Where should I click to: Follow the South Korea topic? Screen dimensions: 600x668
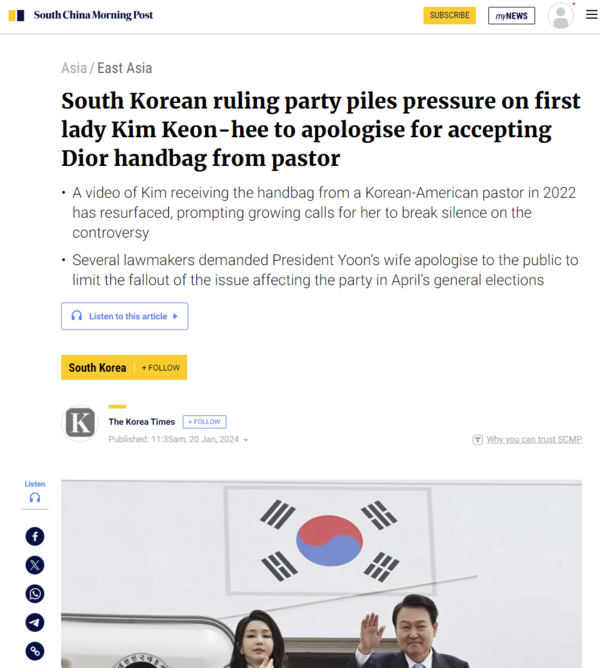(x=161, y=368)
